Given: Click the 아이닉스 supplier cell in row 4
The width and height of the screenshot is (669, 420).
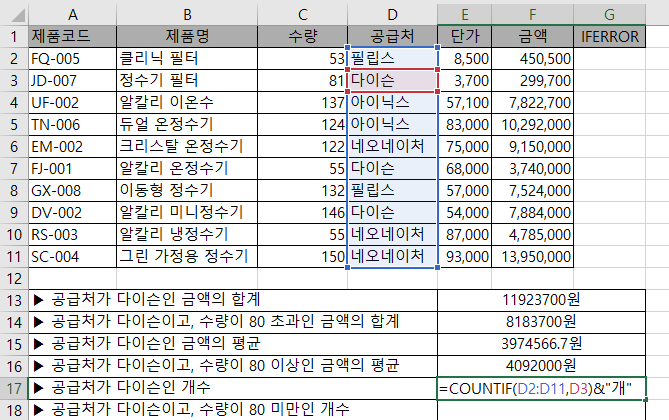Looking at the screenshot, I should coord(393,103).
